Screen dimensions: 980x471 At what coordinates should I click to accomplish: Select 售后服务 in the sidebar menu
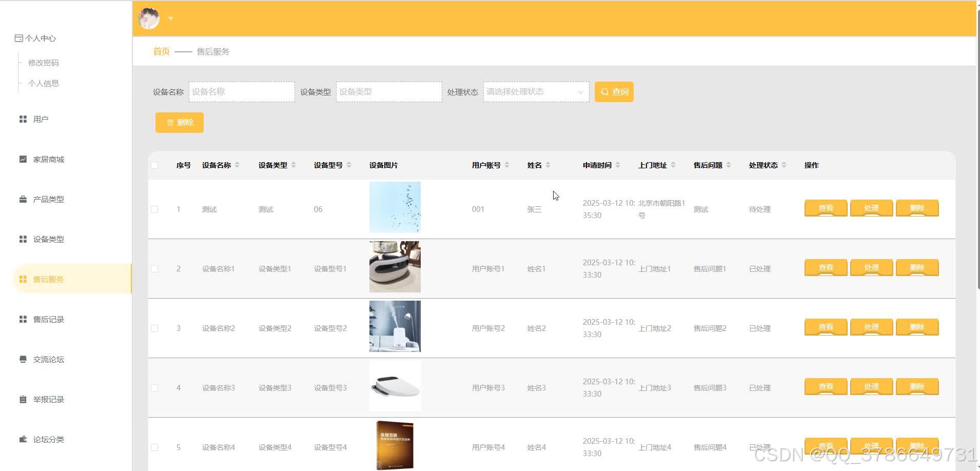point(48,279)
